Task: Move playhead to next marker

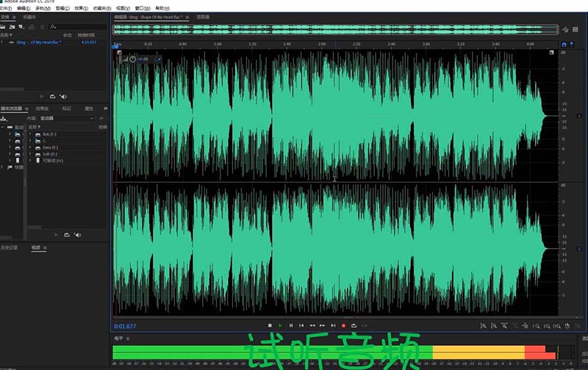Action: pyautogui.click(x=333, y=325)
